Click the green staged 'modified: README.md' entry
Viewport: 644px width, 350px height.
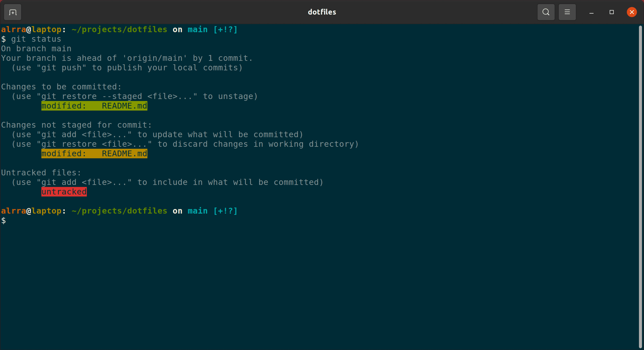[x=94, y=106]
